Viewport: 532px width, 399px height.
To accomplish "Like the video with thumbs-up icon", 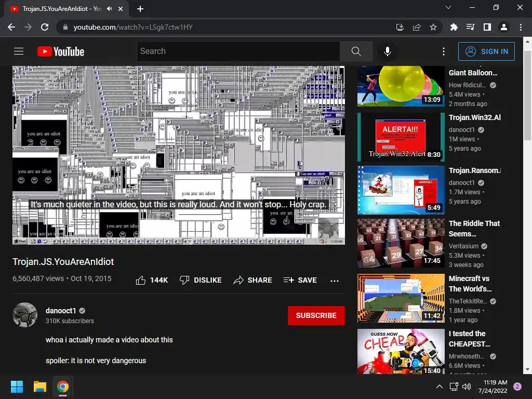I will [141, 280].
